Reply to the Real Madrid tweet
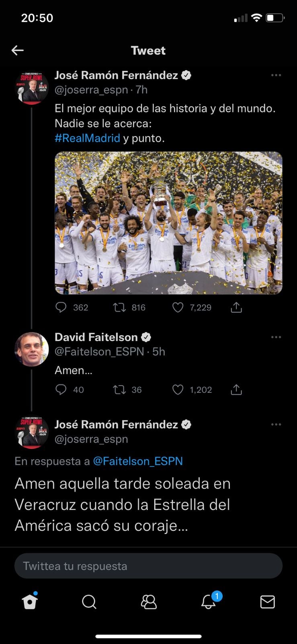This screenshot has width=297, height=644. (61, 308)
